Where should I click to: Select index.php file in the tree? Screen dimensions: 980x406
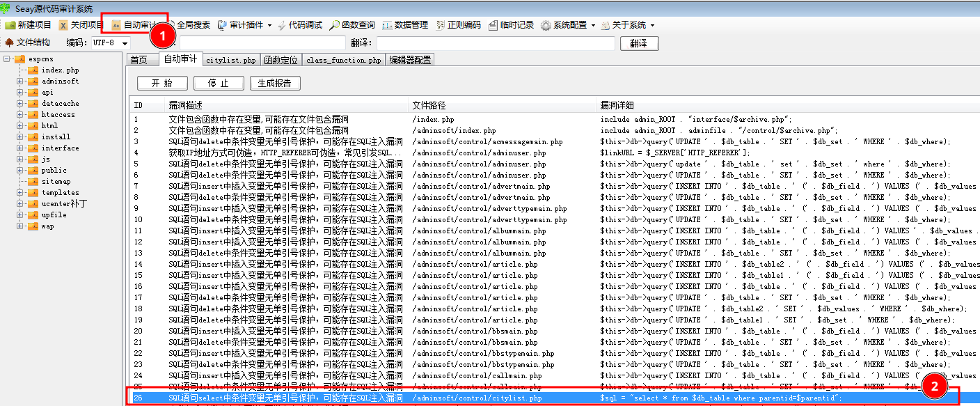[x=60, y=70]
